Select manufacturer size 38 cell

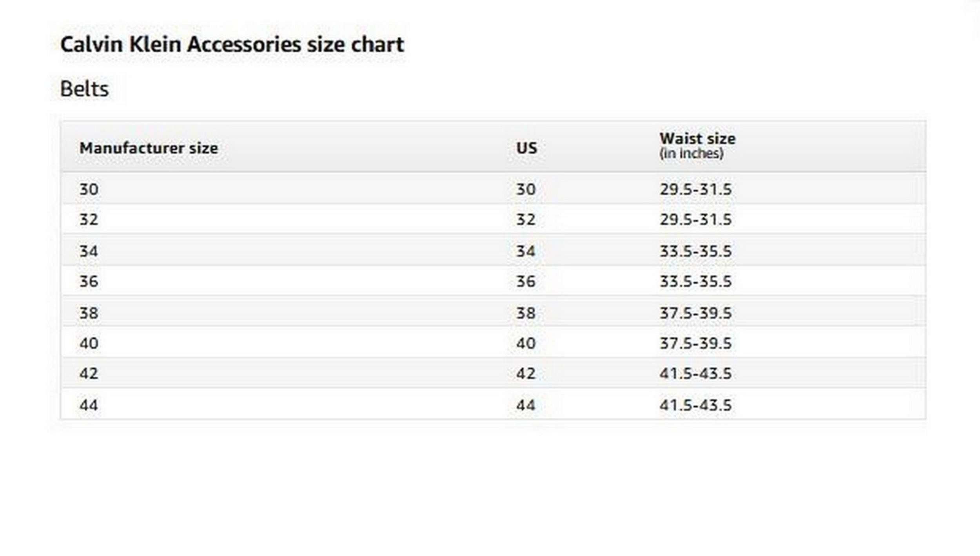89,313
